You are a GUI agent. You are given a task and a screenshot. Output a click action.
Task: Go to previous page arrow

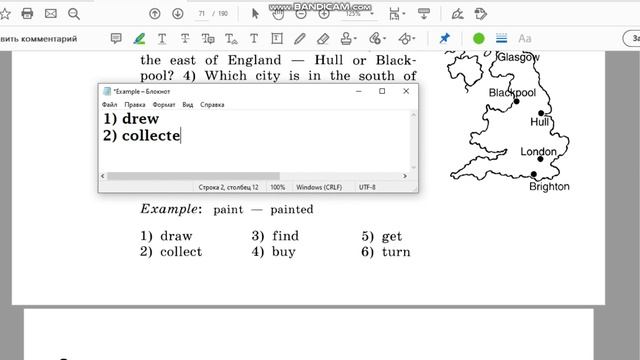[155, 14]
